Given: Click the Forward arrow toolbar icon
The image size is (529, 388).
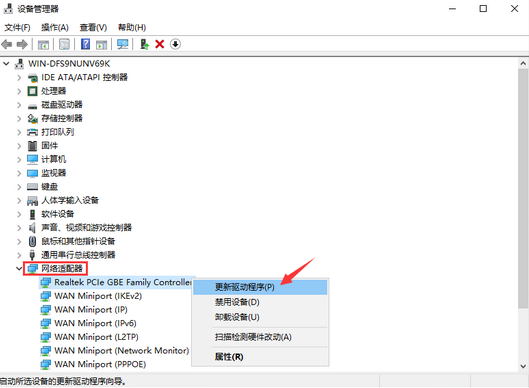Looking at the screenshot, I should coord(22,44).
